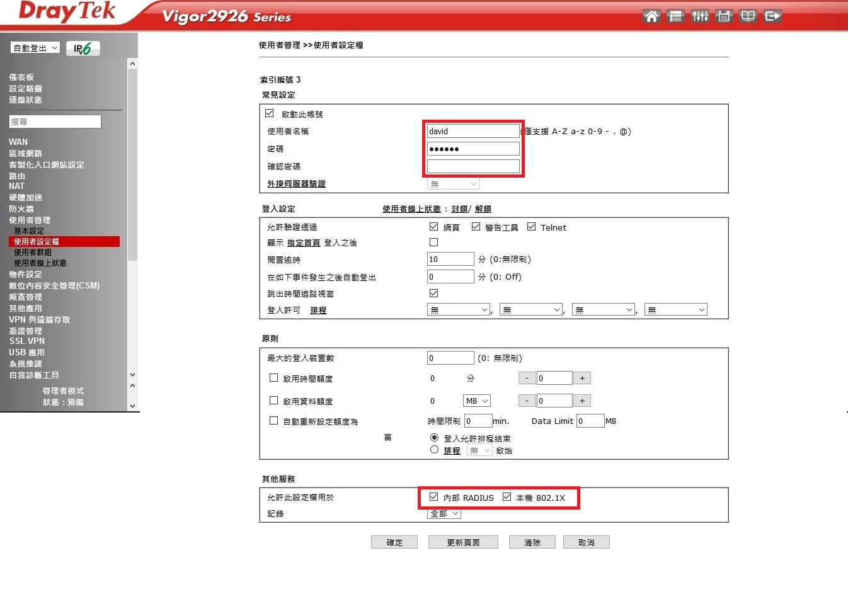
Task: Click the logout arrow icon
Action: pos(772,16)
